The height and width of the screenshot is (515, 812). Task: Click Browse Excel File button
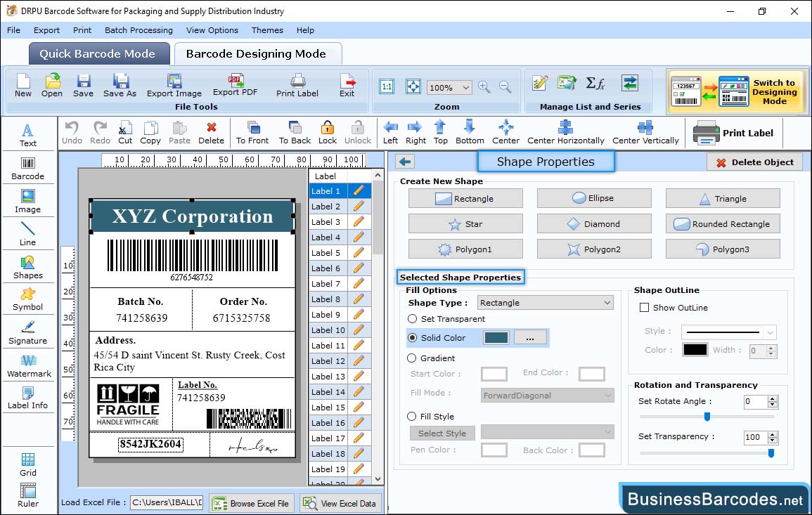(x=252, y=503)
